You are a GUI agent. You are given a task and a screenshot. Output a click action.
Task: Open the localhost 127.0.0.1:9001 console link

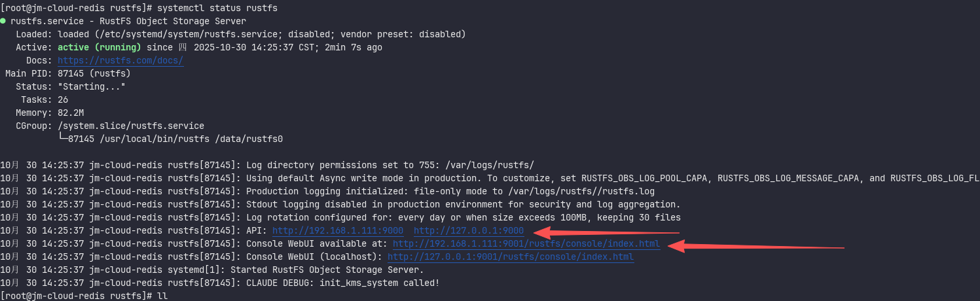coord(511,257)
